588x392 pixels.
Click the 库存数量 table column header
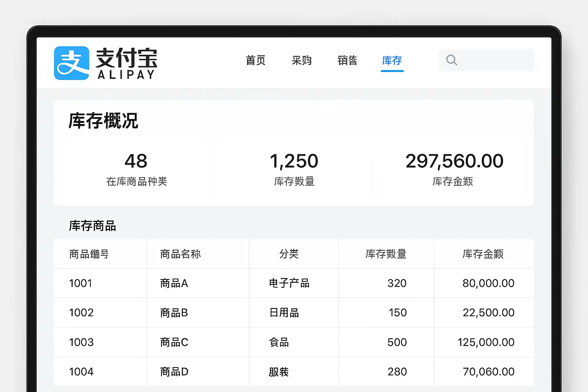pos(386,254)
